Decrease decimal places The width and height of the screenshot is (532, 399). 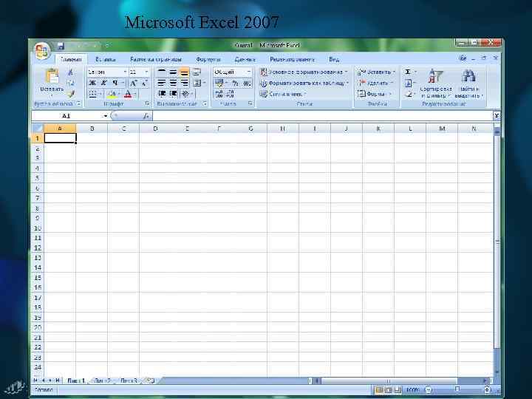coord(230,94)
